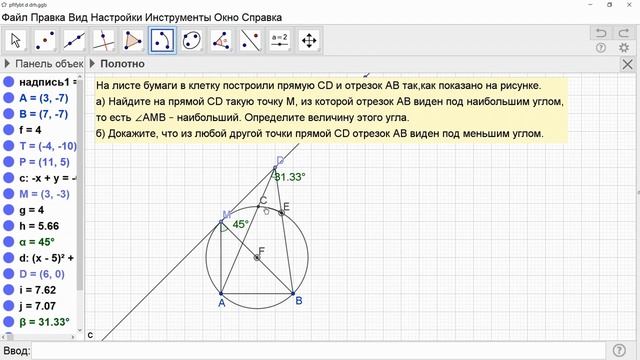The width and height of the screenshot is (640, 360).
Task: Click the Redo arrow
Action: pyautogui.click(x=623, y=32)
